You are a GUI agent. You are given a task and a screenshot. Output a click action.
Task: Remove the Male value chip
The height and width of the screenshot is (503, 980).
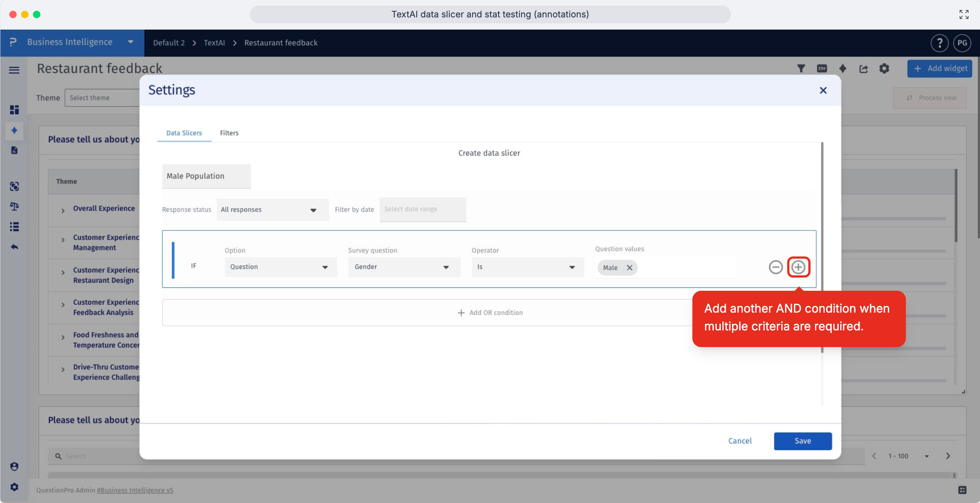[630, 268]
